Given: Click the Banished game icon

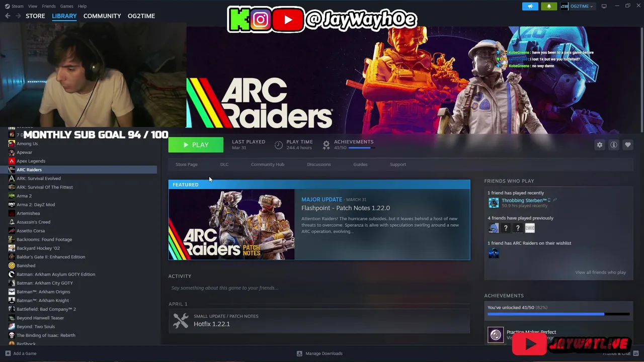Looking at the screenshot, I should 12,265.
